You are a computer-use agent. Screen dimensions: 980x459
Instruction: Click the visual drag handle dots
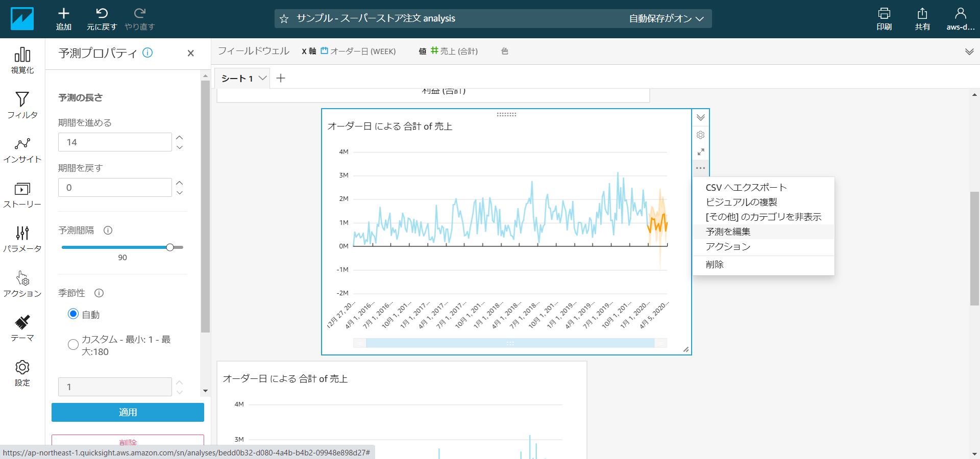[506, 114]
